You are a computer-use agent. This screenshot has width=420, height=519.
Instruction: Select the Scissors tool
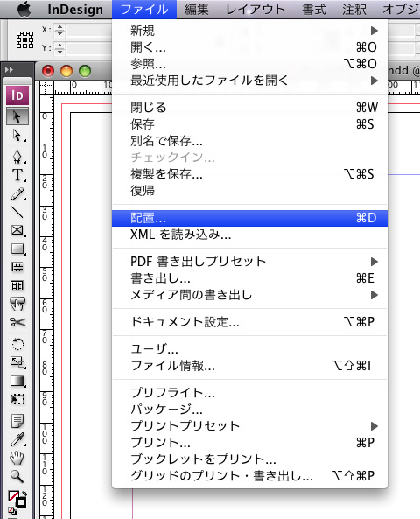[x=17, y=322]
